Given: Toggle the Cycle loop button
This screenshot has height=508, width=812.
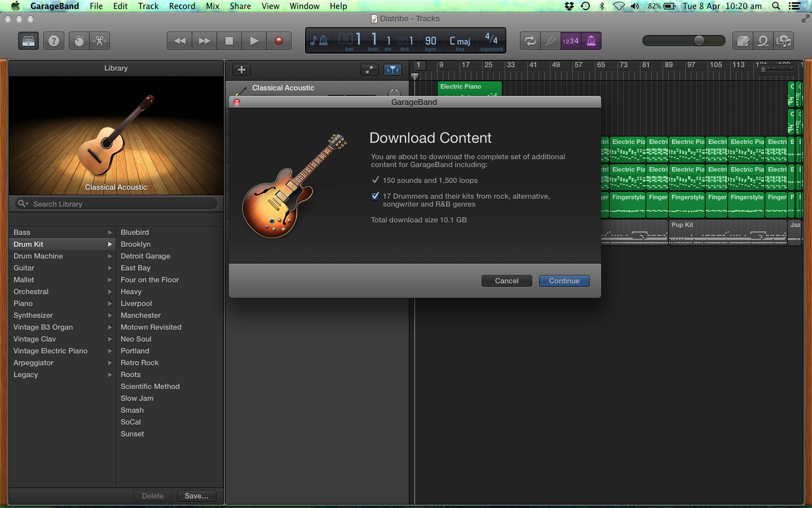Looking at the screenshot, I should click(530, 41).
